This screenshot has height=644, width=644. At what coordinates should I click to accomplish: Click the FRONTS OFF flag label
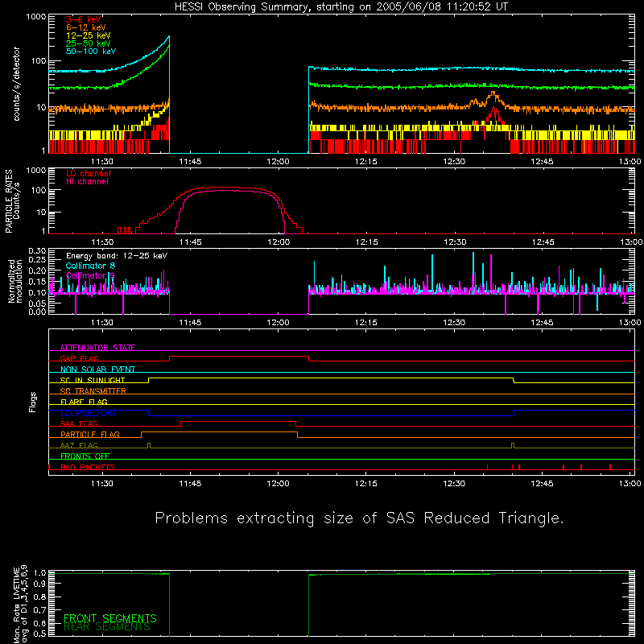[85, 456]
